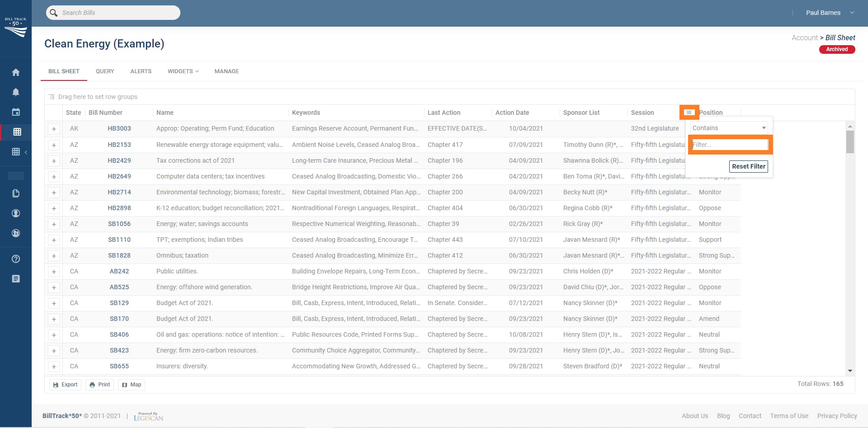868x428 pixels.
Task: Open the alerts bell icon in sidebar
Action: point(16,92)
